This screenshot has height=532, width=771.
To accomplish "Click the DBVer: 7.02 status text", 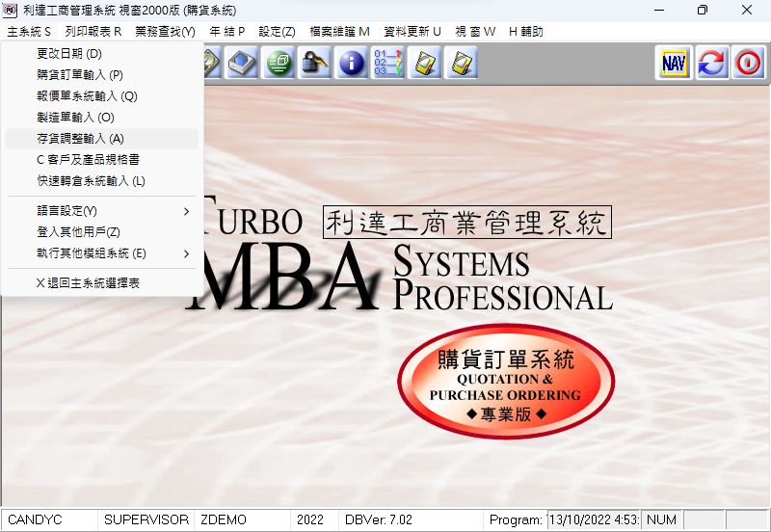I will click(379, 519).
